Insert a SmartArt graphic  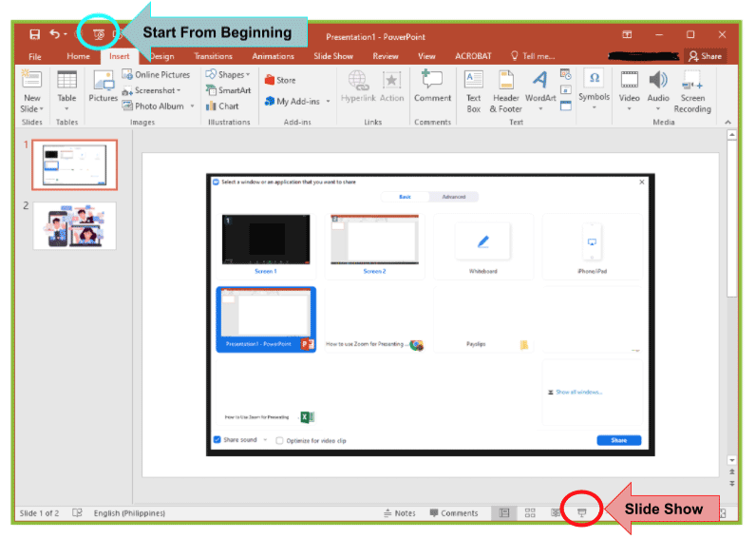tap(229, 90)
